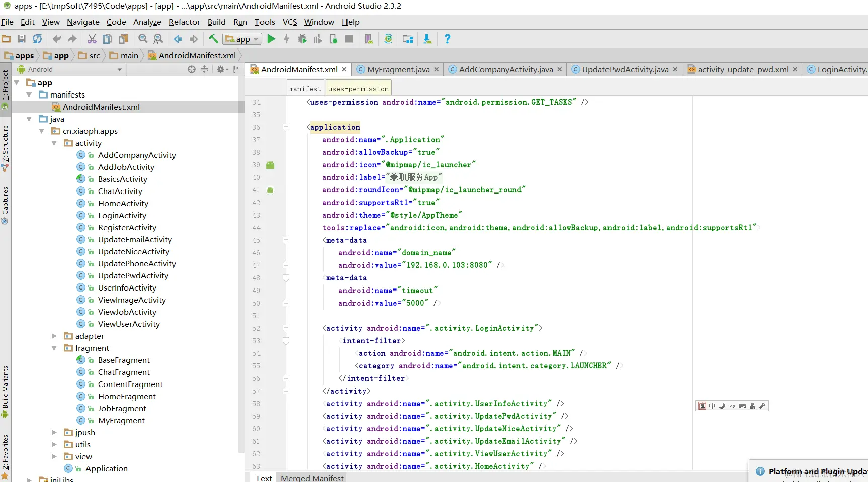Switch to the activity_update_pwd.xml tab
Viewport: 868px width, 482px height.
742,69
